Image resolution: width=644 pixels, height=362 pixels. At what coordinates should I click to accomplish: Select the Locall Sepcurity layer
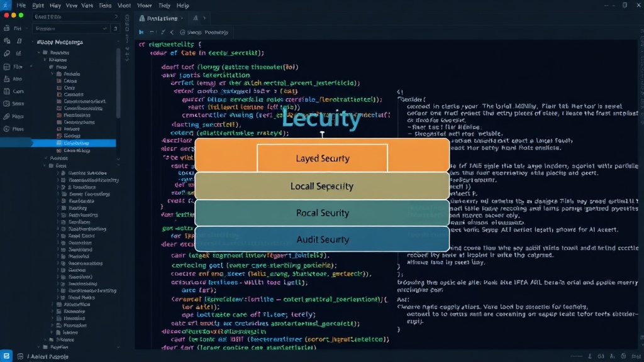tap(322, 186)
